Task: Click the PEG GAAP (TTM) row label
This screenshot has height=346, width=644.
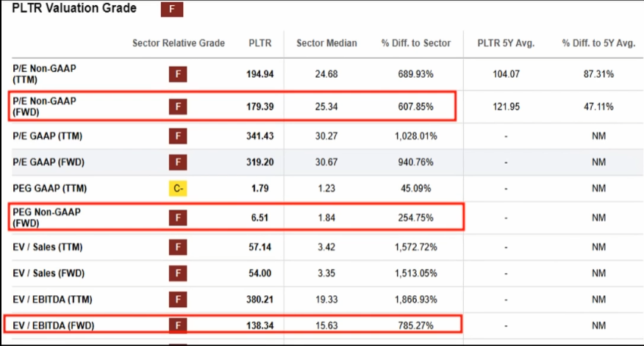Action: tap(48, 189)
